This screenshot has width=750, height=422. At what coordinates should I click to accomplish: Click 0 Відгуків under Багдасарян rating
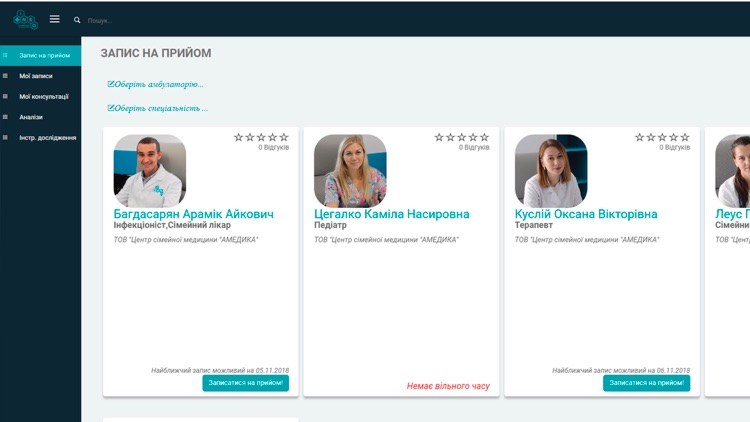point(274,147)
